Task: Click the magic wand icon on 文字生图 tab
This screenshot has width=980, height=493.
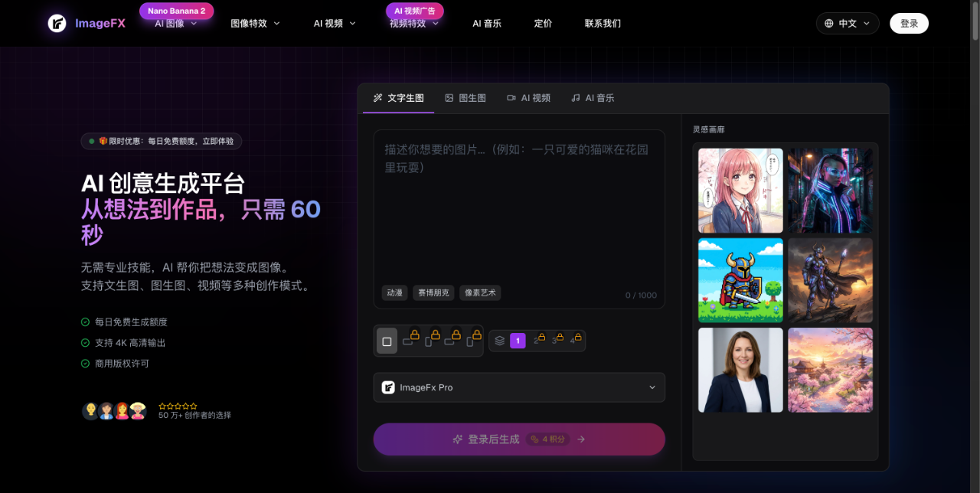Action: pyautogui.click(x=377, y=98)
